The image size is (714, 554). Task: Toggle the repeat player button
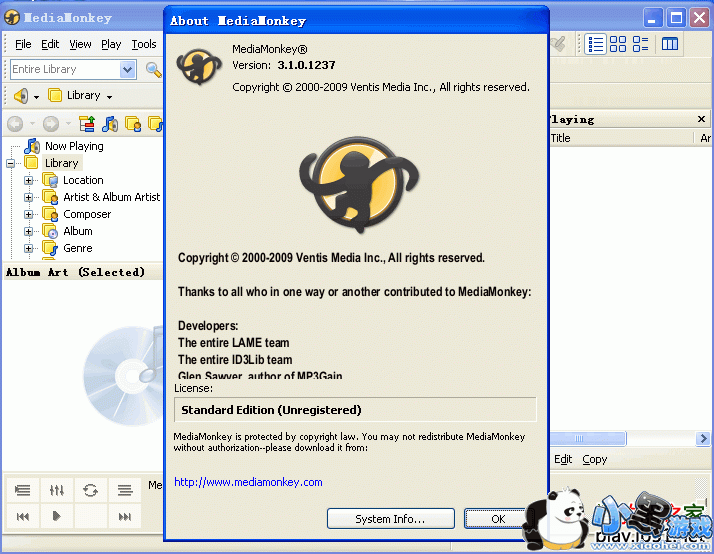(91, 490)
